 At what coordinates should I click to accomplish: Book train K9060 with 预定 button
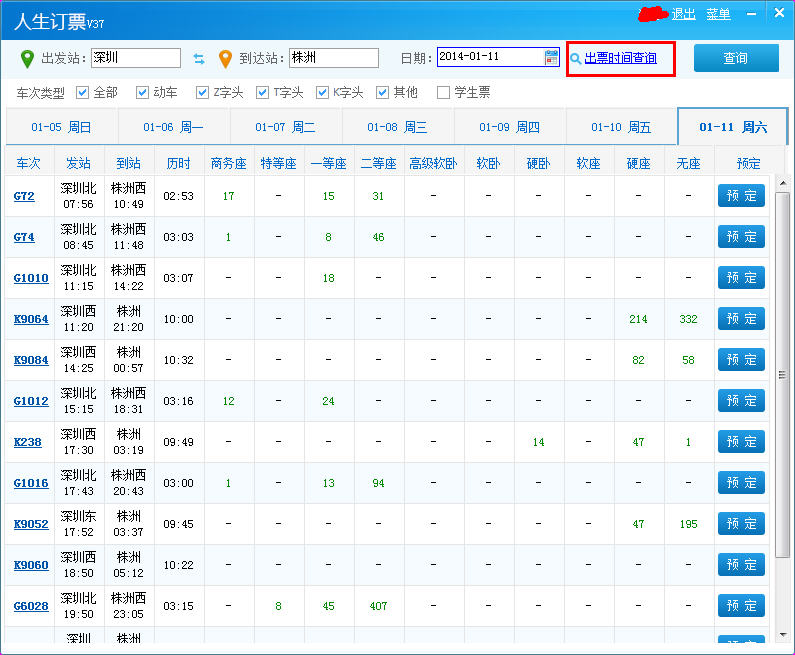click(741, 565)
